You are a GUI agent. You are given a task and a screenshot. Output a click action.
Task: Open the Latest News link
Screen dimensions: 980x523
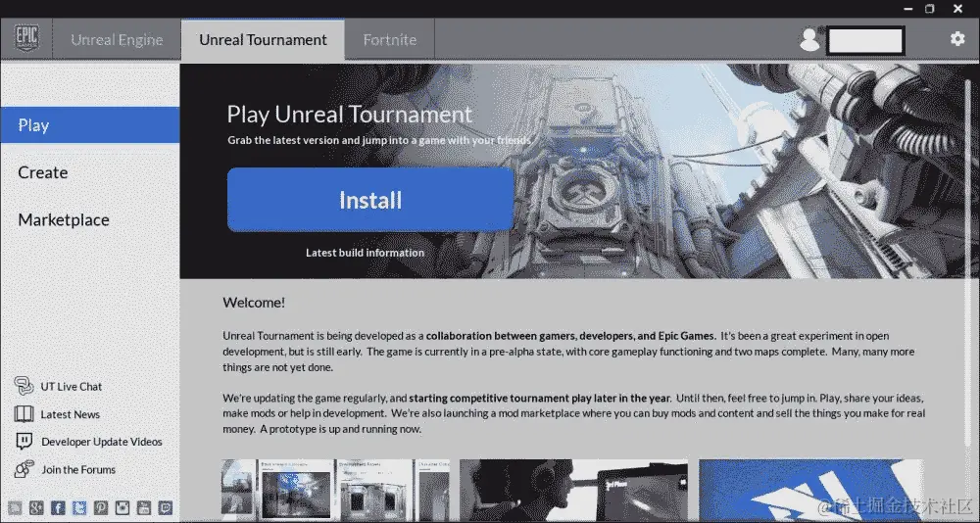point(70,414)
